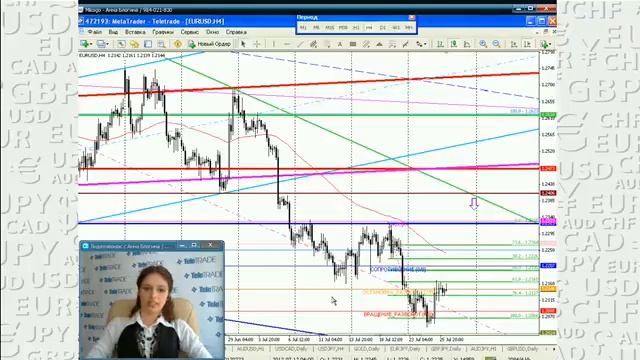Screen dimensions: 640x360
Task: Switch chart to Candlesticks mode
Action: point(454,44)
